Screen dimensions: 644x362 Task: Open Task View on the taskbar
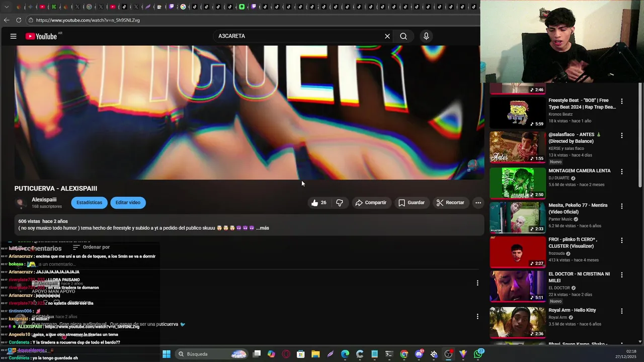click(x=257, y=354)
